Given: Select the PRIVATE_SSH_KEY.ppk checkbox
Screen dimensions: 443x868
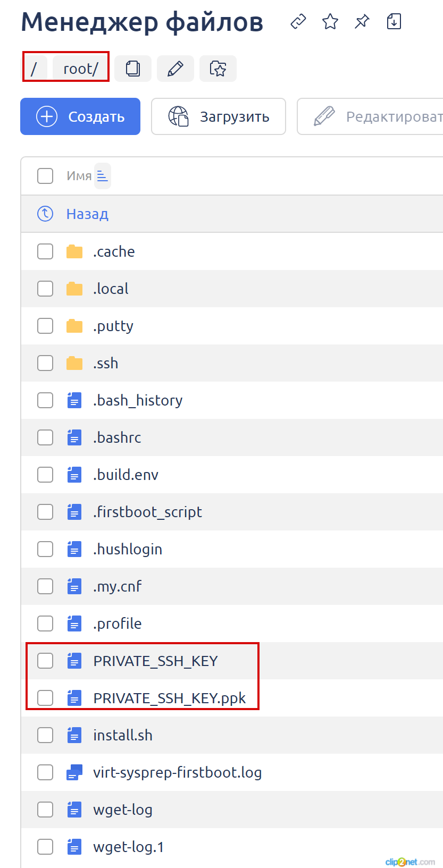Looking at the screenshot, I should [x=45, y=698].
